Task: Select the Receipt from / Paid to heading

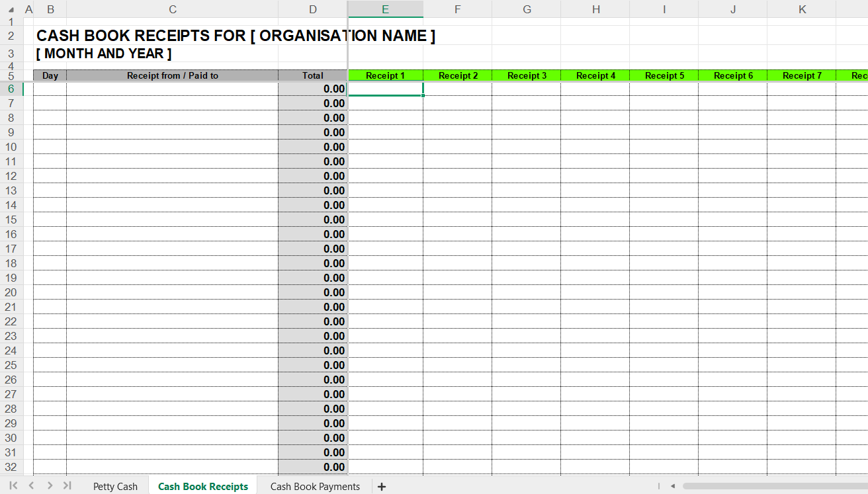Action: 172,75
